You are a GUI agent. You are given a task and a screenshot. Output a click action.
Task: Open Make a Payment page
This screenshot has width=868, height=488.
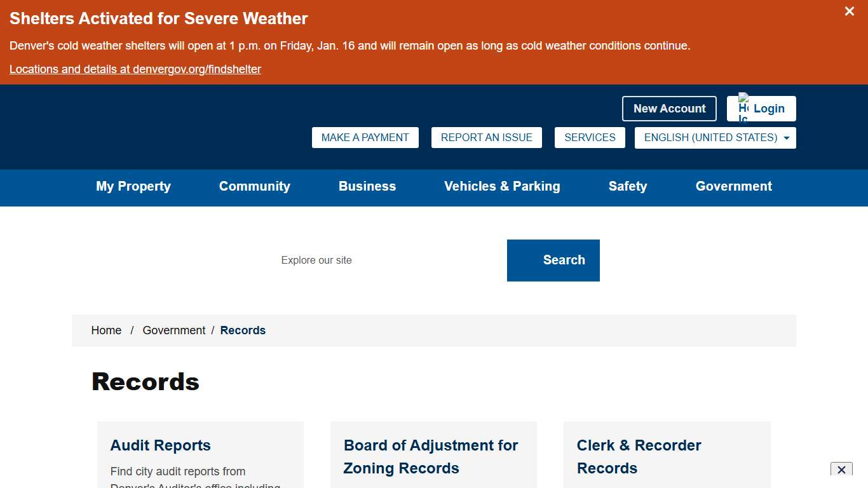coord(365,137)
